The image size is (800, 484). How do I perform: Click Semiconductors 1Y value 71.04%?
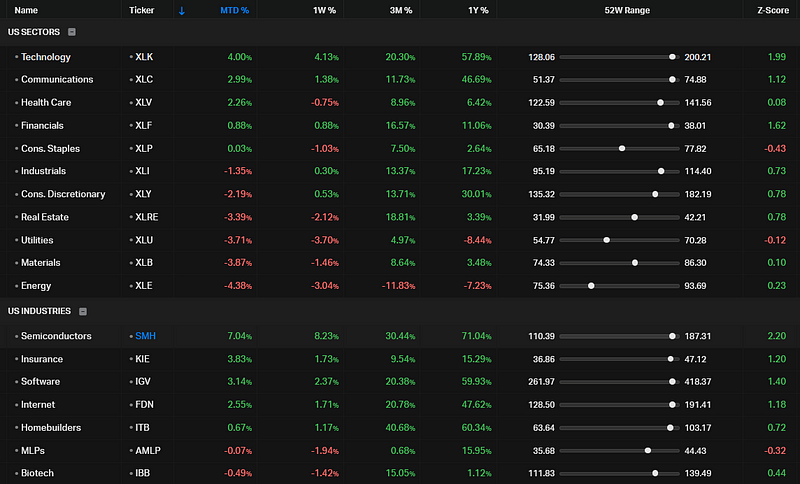point(477,336)
